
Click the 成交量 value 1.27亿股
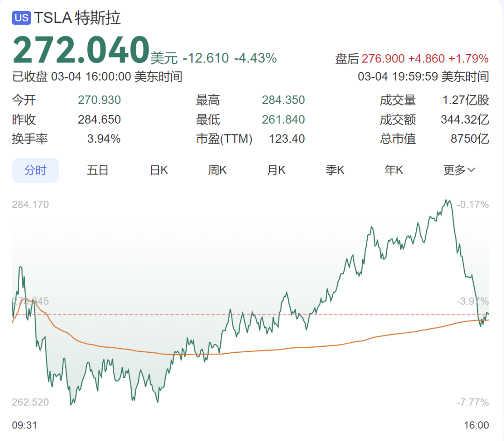click(465, 100)
